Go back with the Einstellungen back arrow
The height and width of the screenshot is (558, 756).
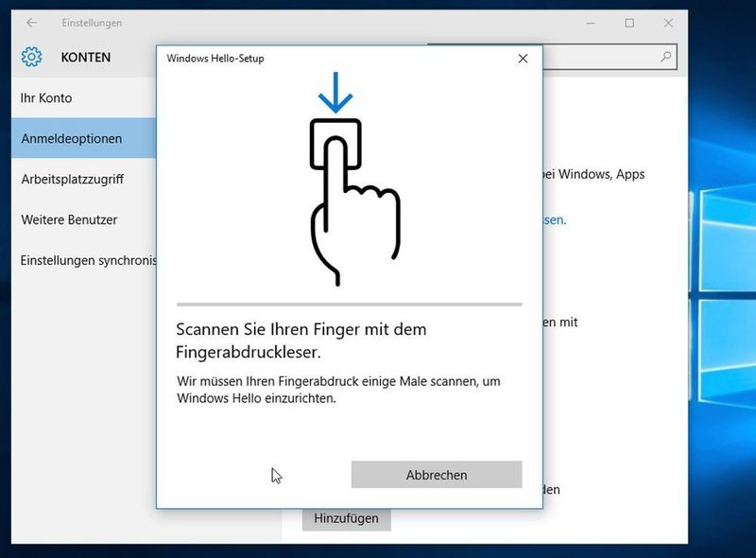(x=32, y=23)
